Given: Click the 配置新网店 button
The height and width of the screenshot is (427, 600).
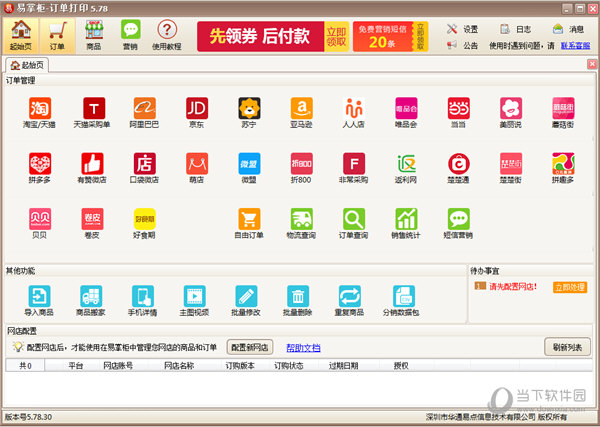Looking at the screenshot, I should 250,347.
